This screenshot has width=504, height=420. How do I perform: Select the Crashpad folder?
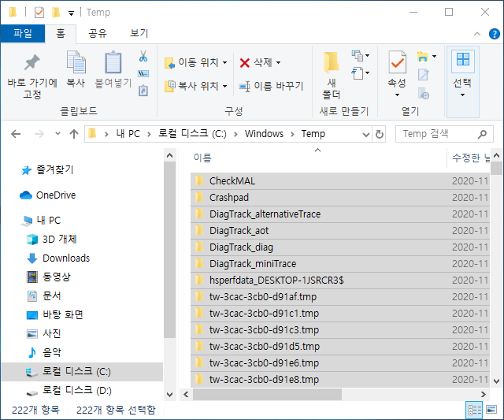coord(340,198)
